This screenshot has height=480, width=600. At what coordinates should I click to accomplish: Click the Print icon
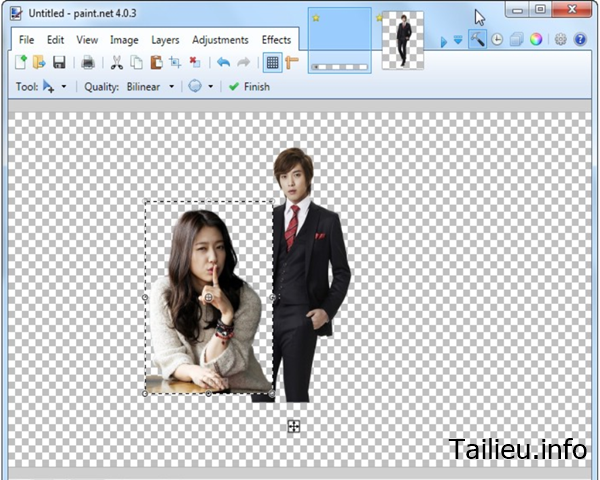click(x=88, y=62)
